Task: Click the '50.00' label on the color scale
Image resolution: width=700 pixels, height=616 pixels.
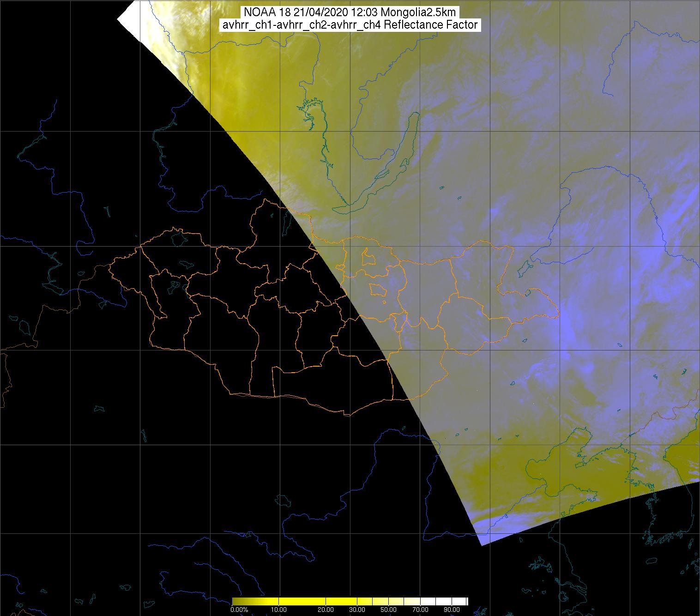Action: coord(388,610)
